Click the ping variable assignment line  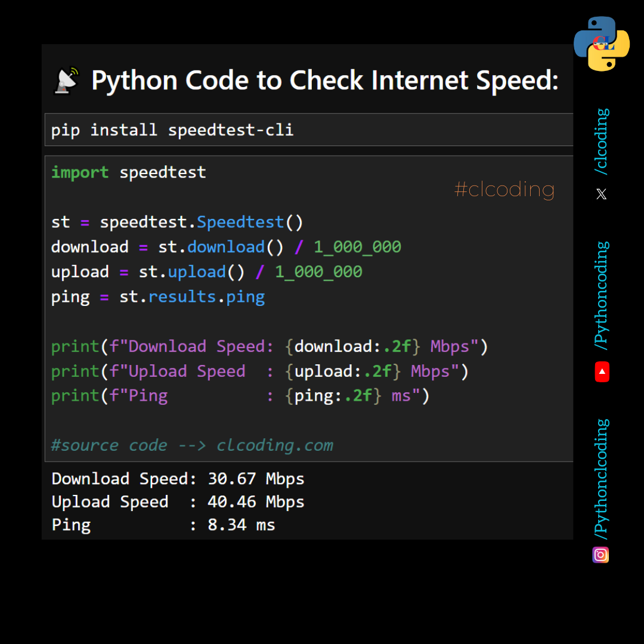pos(158,296)
